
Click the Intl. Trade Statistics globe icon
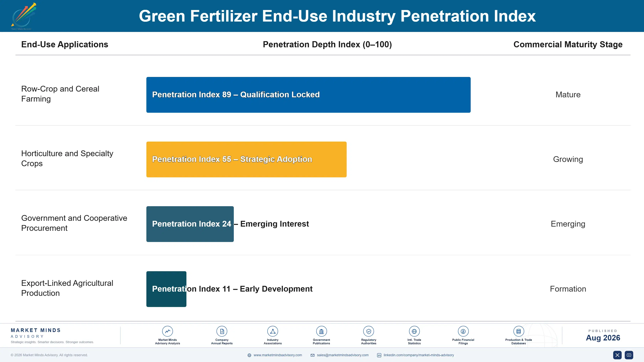coord(414,331)
